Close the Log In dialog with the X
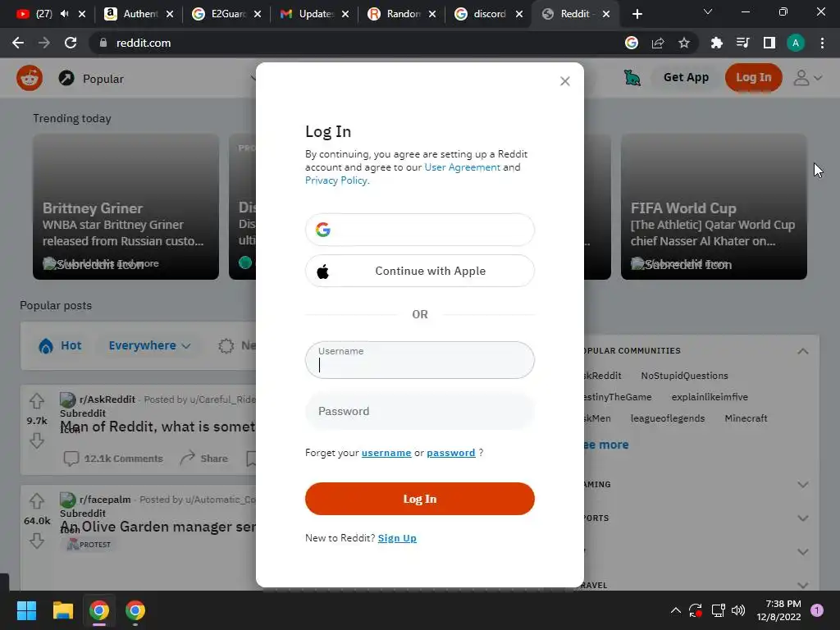The image size is (840, 630). (564, 81)
